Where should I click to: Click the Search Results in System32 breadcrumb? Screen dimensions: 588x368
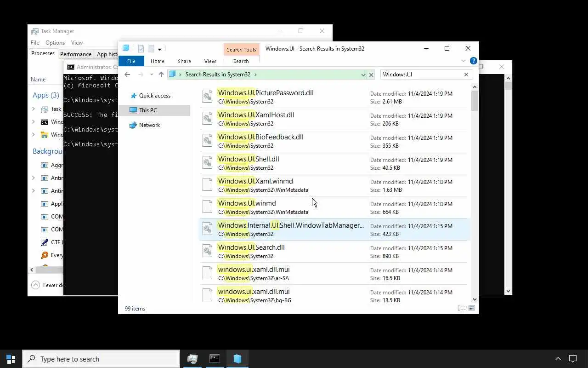click(x=218, y=75)
